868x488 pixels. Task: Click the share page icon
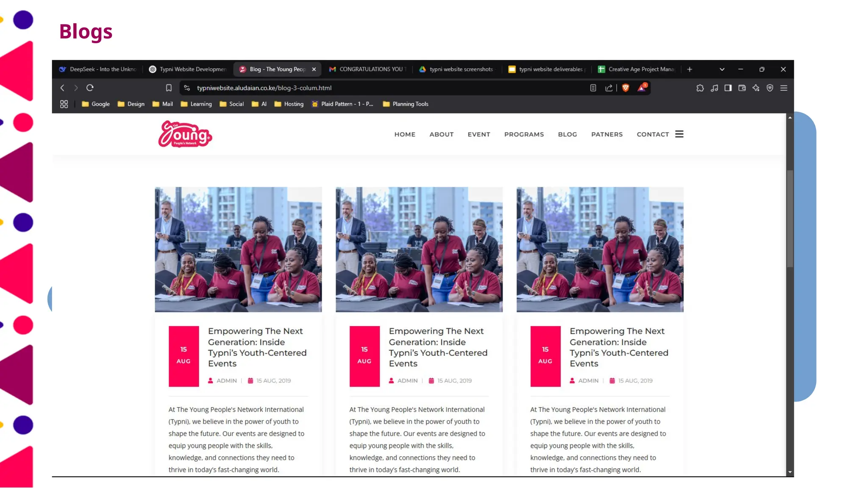pos(609,88)
